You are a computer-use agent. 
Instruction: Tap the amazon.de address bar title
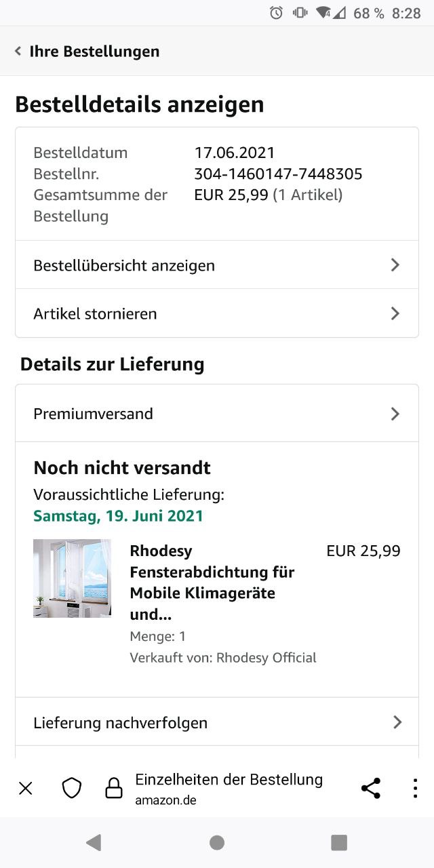point(229,788)
